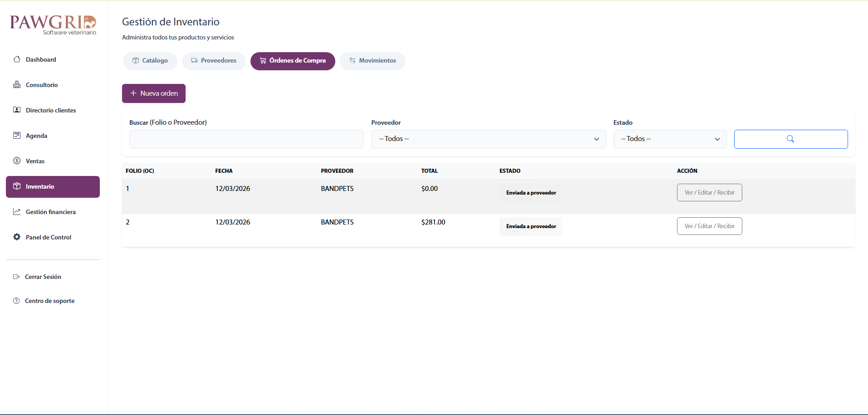Log out via Cerrar Sesión
Viewport: 868px width, 415px height.
coord(43,277)
